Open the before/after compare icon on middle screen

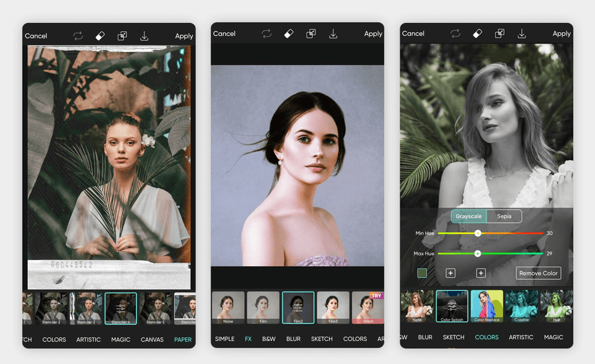coord(311,33)
